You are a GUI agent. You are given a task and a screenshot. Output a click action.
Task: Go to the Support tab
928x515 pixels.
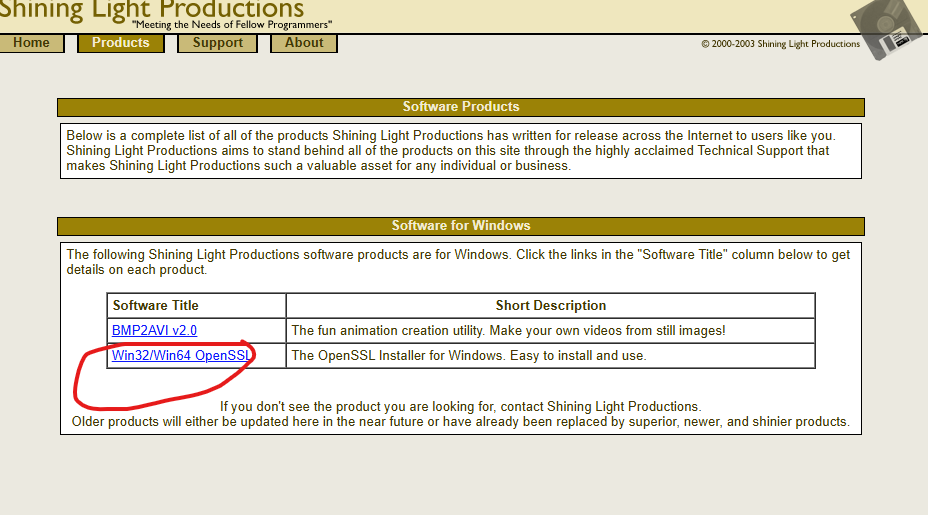[x=217, y=43]
